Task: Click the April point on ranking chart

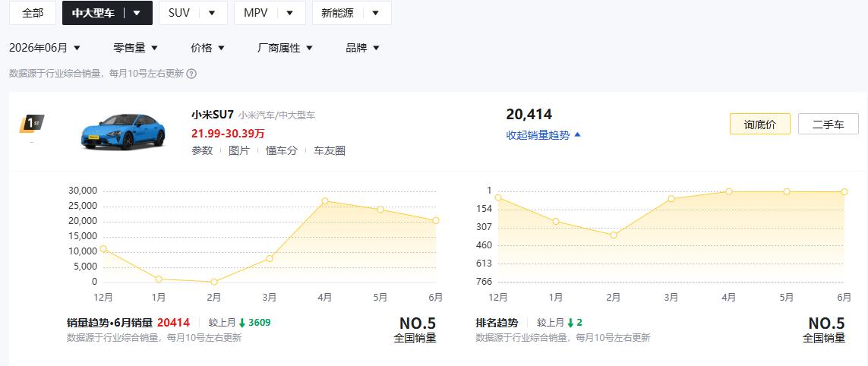Action: pos(729,191)
